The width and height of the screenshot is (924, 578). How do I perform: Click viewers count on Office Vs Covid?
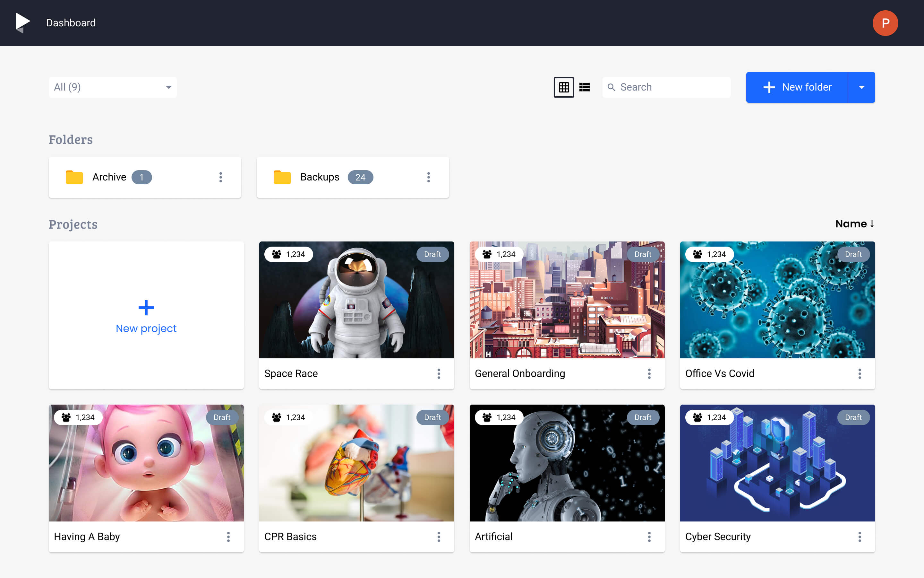tap(709, 254)
